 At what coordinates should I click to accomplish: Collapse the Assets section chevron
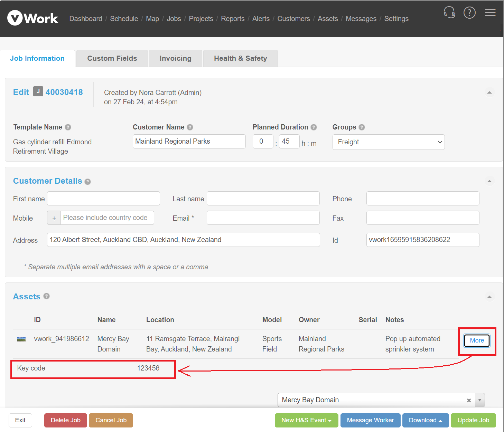[489, 297]
